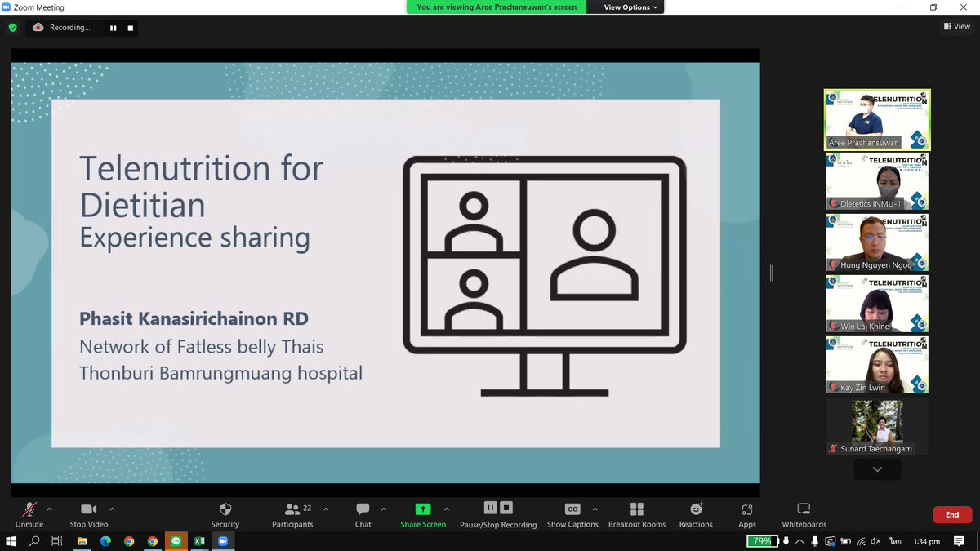Expand the Participants options caret

click(326, 508)
